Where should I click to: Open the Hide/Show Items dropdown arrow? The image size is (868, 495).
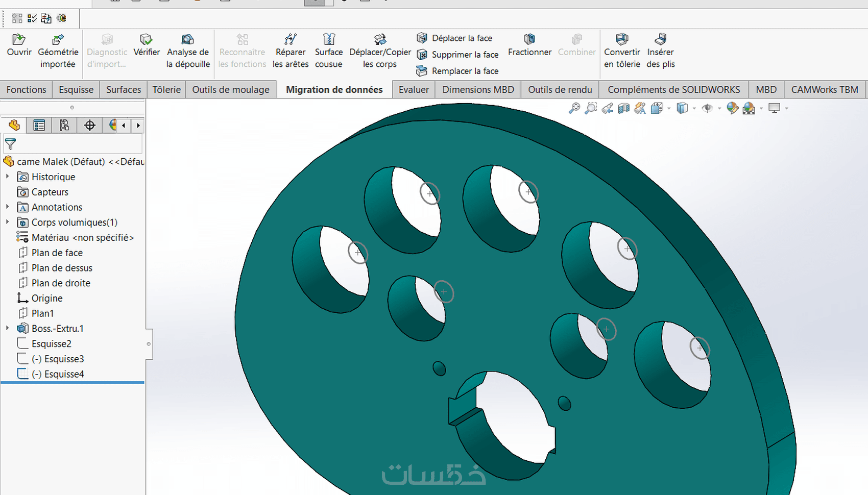[719, 108]
